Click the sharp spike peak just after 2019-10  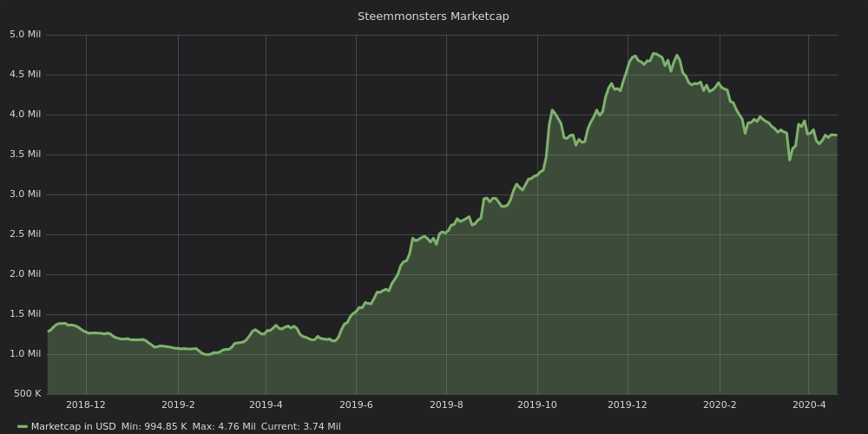[x=552, y=110]
